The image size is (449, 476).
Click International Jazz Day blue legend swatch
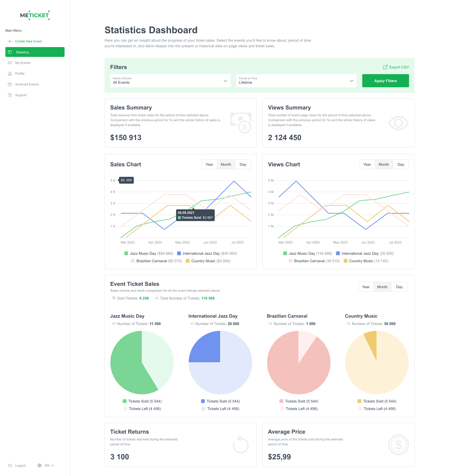179,253
